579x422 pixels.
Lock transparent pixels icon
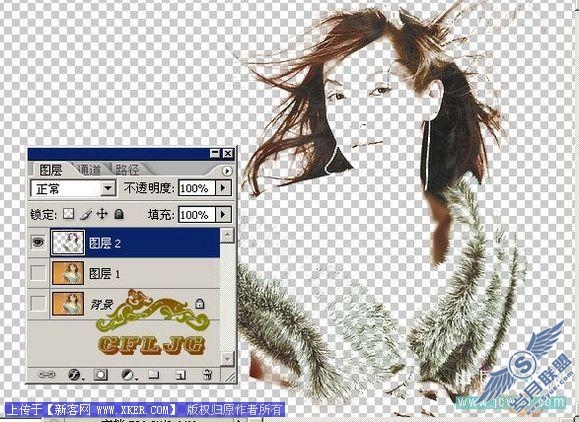pos(69,214)
